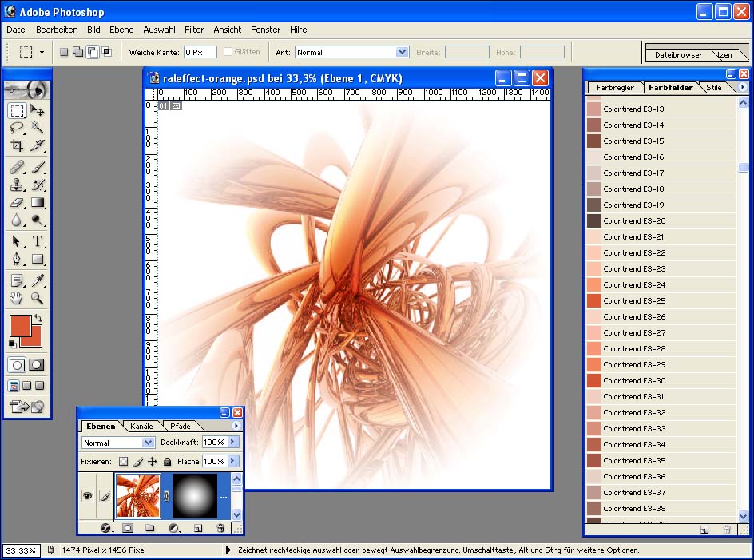Viewport: 754px width, 560px height.
Task: Activate the Eraser tool
Action: [x=17, y=203]
